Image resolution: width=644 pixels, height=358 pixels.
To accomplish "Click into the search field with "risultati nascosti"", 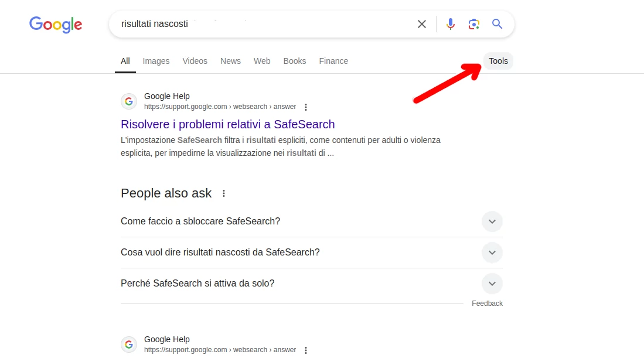I will [263, 24].
